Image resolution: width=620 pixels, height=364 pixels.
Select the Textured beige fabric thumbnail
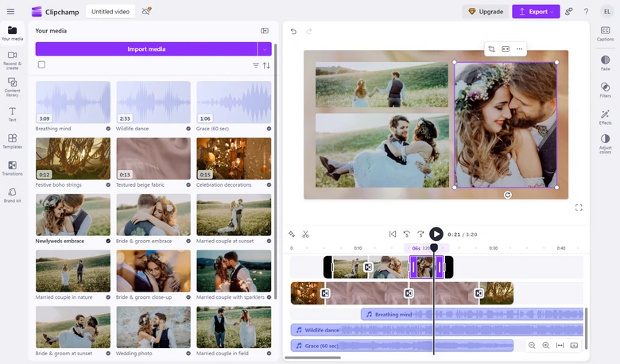pos(153,158)
